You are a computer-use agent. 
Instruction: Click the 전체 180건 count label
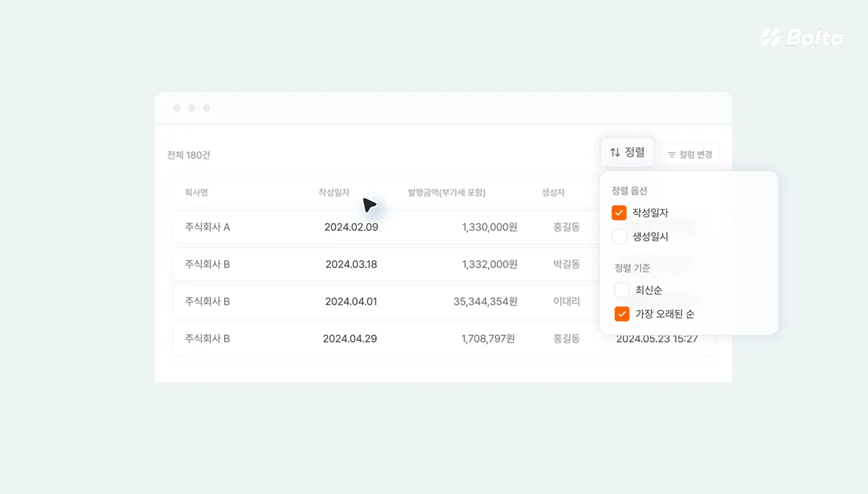coord(188,155)
